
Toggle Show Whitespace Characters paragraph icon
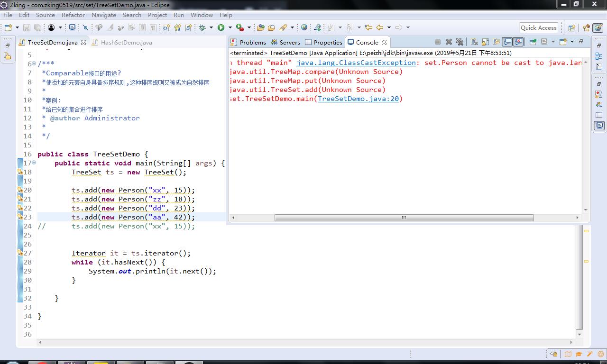click(x=153, y=27)
